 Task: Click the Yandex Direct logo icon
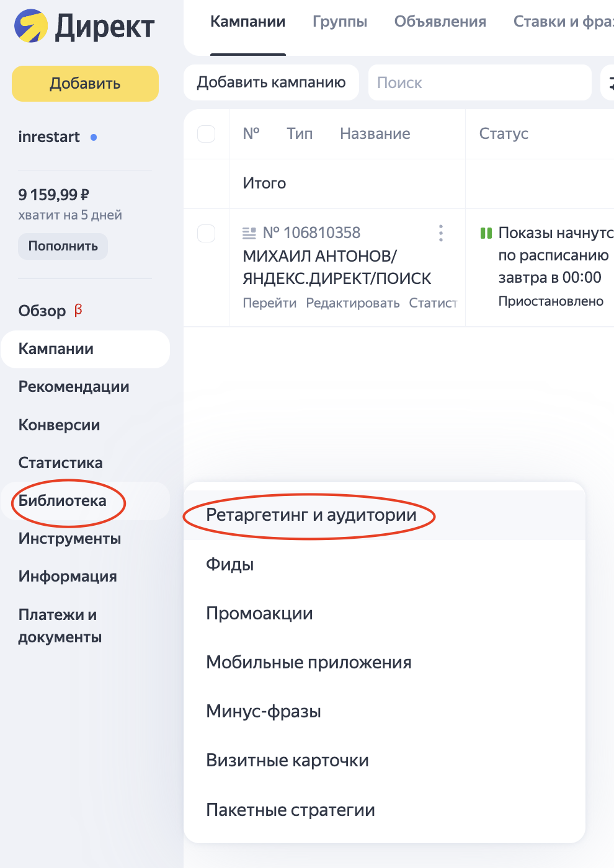(x=31, y=26)
